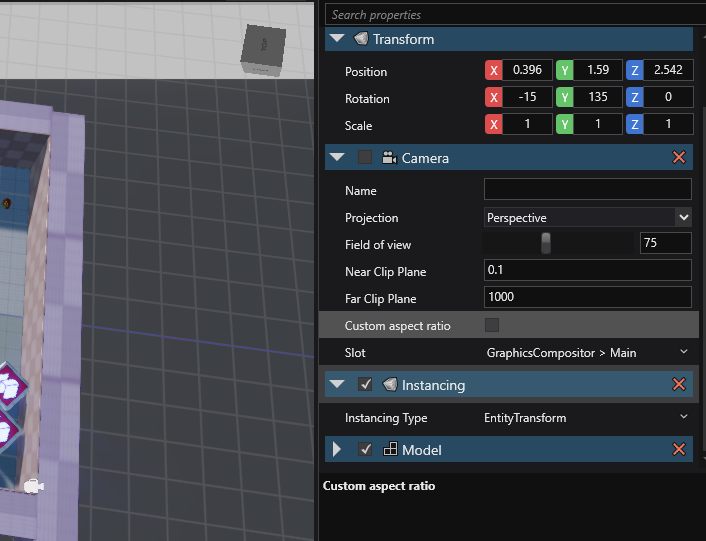This screenshot has width=706, height=541.
Task: Edit the Position X value 0.396
Action: tap(527, 70)
